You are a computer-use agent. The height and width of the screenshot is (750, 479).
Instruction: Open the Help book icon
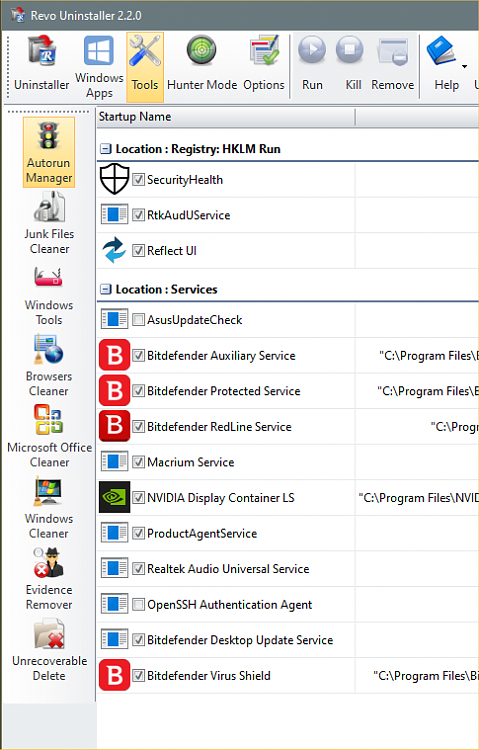coord(442,52)
